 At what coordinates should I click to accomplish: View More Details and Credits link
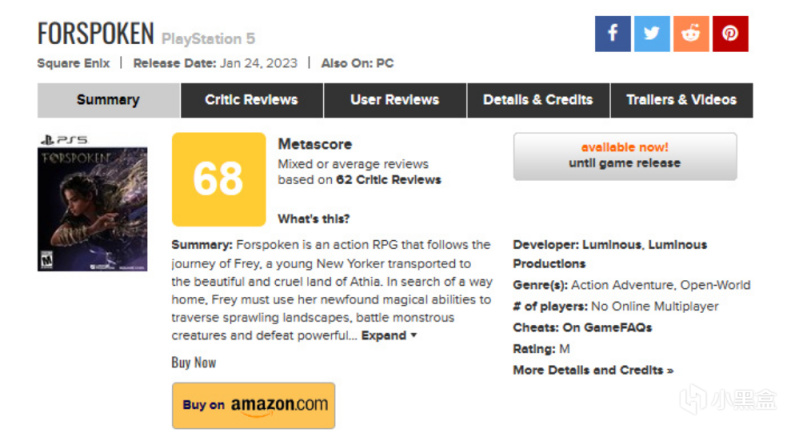coord(593,370)
